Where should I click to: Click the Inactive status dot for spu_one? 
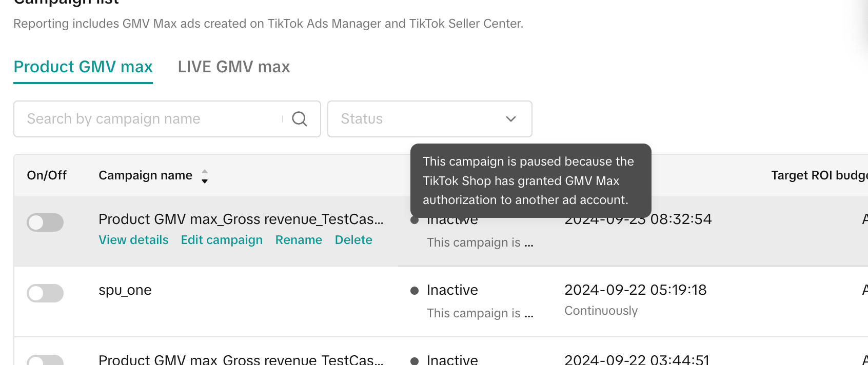[415, 291]
